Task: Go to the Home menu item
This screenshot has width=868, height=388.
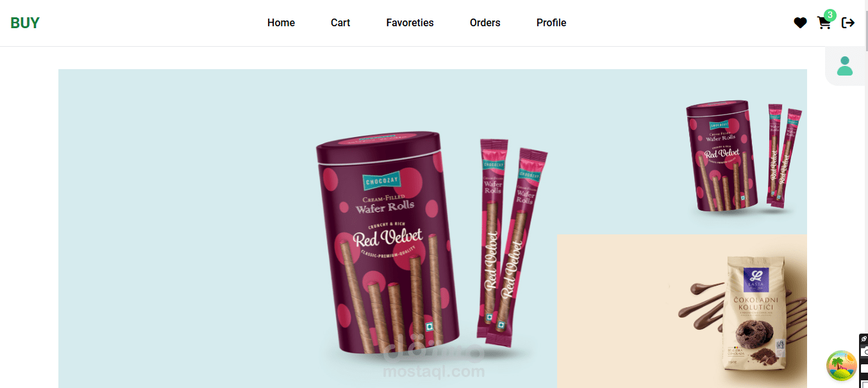Action: (x=281, y=23)
